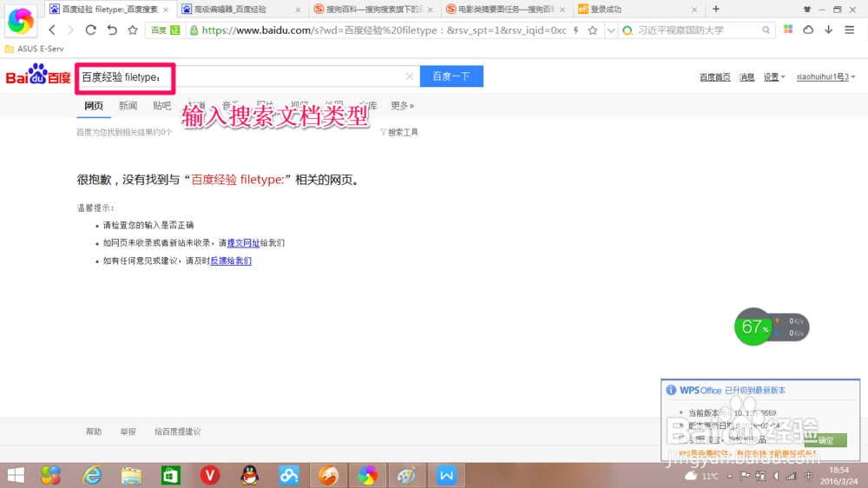Open the downloads arrow icon
Screen dimensions: 868x488
(828, 30)
